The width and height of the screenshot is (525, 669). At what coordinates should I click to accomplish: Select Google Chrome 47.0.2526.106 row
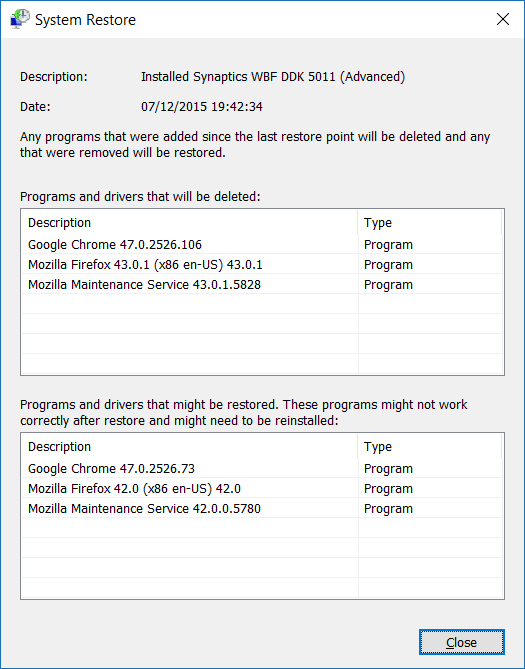coord(262,244)
